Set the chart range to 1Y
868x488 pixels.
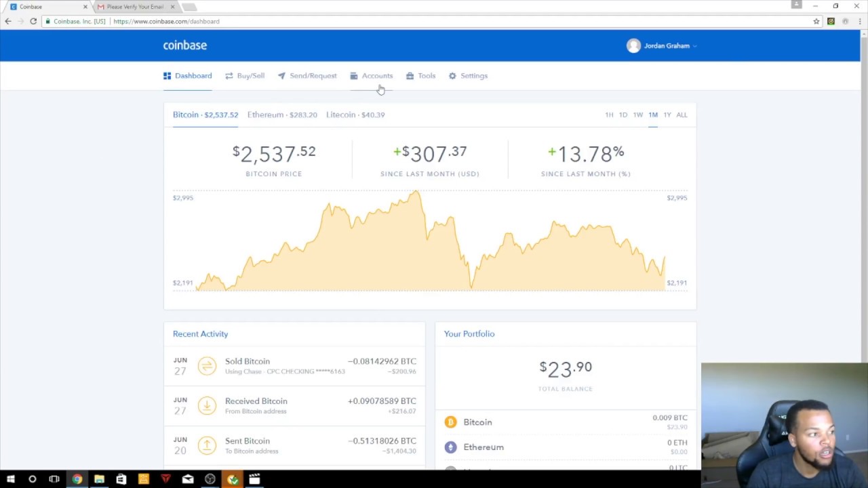click(667, 115)
